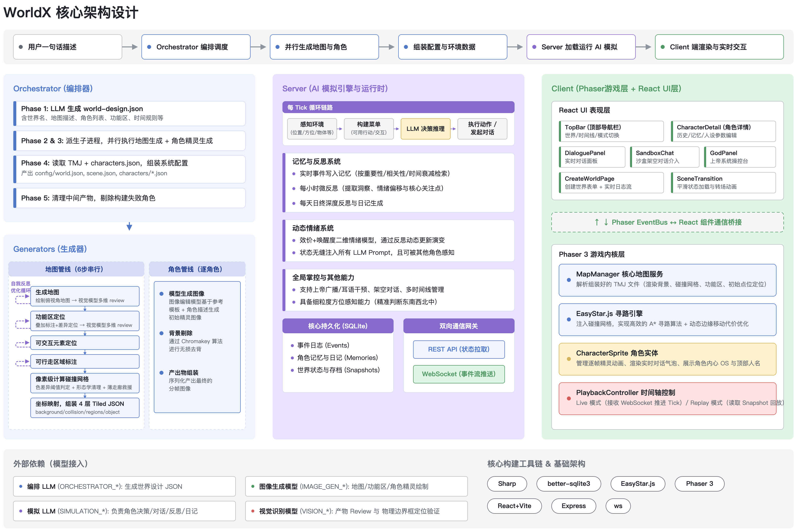Viewport: 797px width, 532px height.
Task: Click the 'REST API (状态拉取)' button
Action: 458,349
